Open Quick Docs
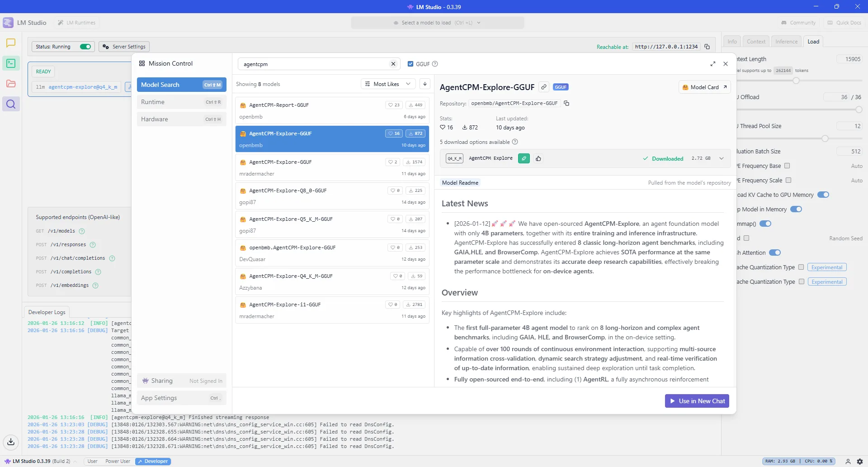868x467 pixels. click(844, 23)
